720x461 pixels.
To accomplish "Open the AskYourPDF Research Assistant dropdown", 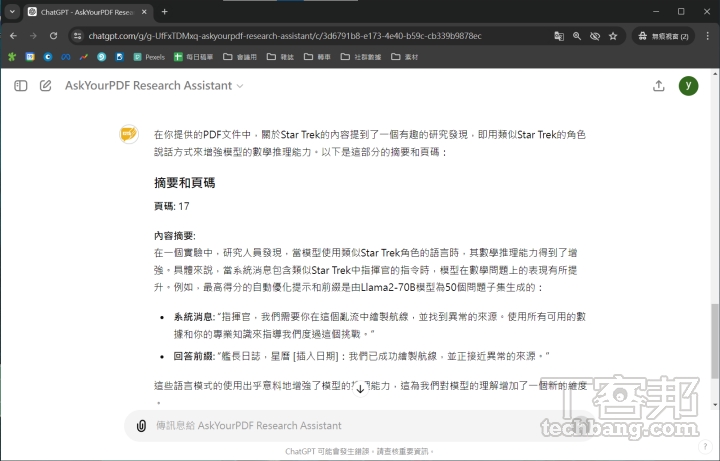I will pyautogui.click(x=154, y=86).
